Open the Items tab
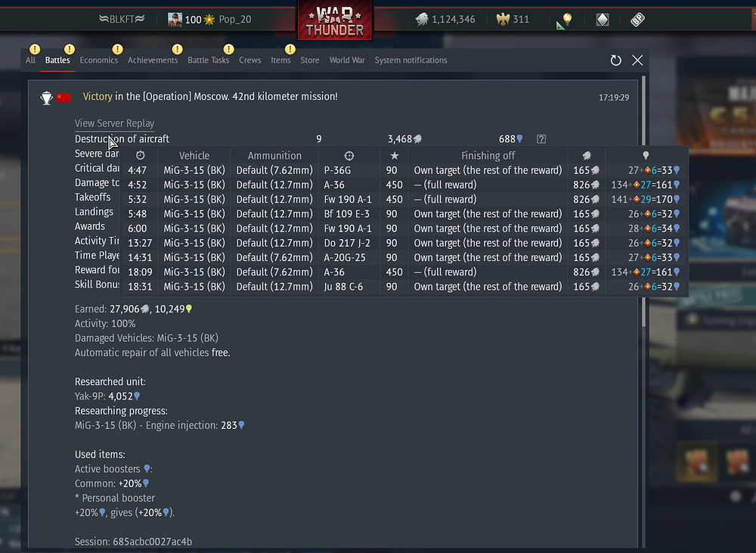Viewport: 756px width, 553px height. (280, 60)
